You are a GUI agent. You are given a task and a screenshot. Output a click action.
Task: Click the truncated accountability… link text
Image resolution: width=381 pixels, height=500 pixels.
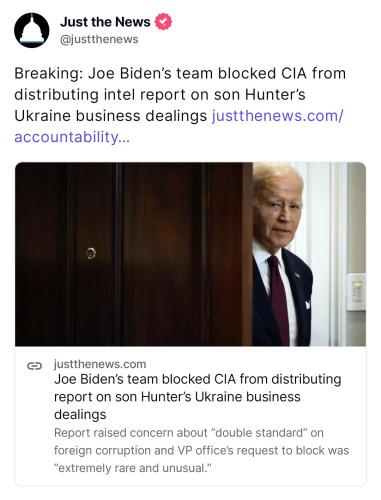tap(72, 137)
